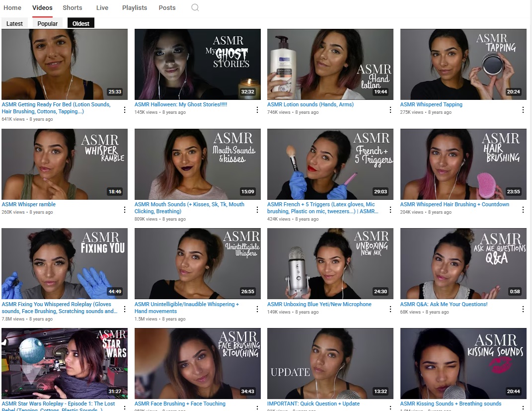Play the Whisper Ramble thumbnail
Image resolution: width=532 pixels, height=411 pixels.
[65, 164]
